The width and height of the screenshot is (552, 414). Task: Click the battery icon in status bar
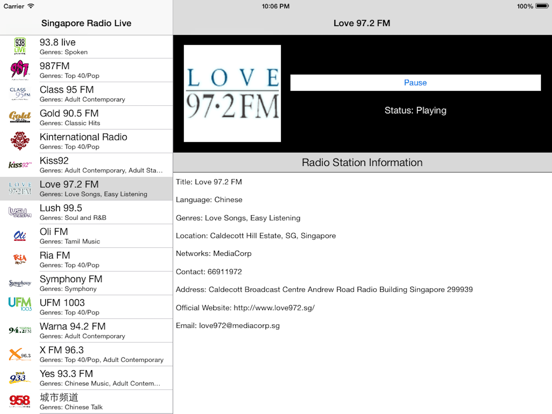pyautogui.click(x=541, y=6)
